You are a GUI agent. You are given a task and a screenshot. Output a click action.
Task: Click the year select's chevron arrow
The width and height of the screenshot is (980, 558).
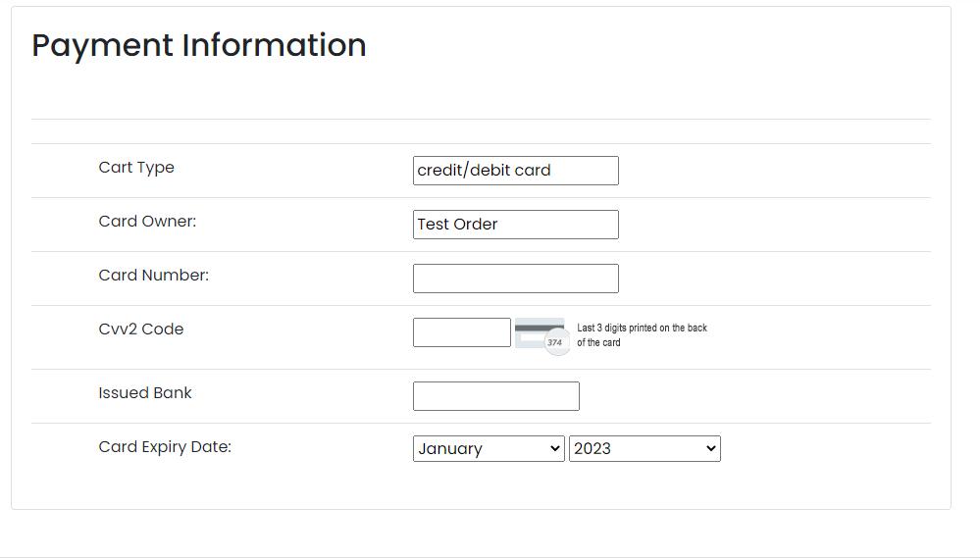711,448
